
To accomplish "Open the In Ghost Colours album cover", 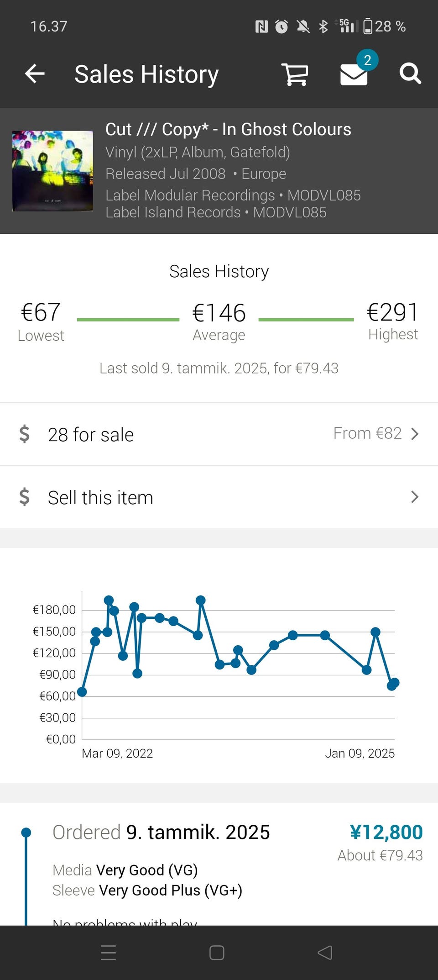I will click(x=52, y=171).
